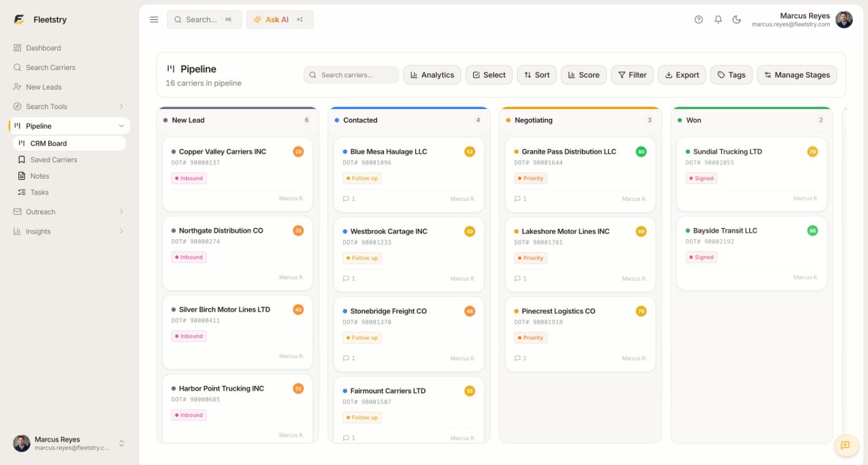Click score badge 28 on Copper Valley Carriers
Screen dimensions: 868x465
pos(298,152)
